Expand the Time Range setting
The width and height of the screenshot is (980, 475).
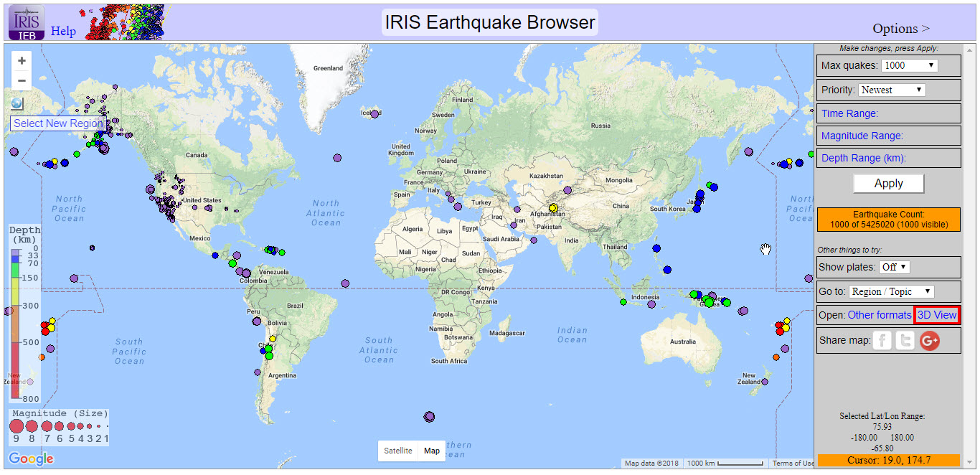tap(849, 113)
